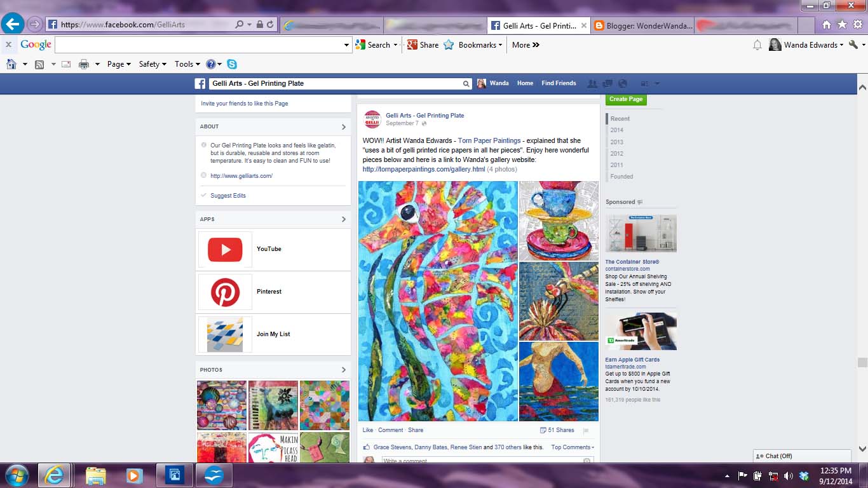
Task: Select the Gelli Arts - Gel Printing tab
Action: point(539,25)
